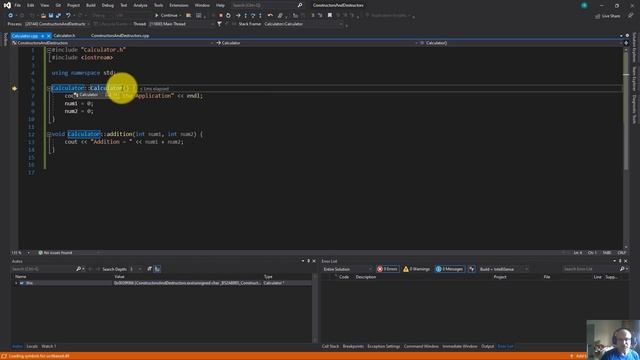
Task: Click the user account avatar icon
Action: (x=584, y=5)
